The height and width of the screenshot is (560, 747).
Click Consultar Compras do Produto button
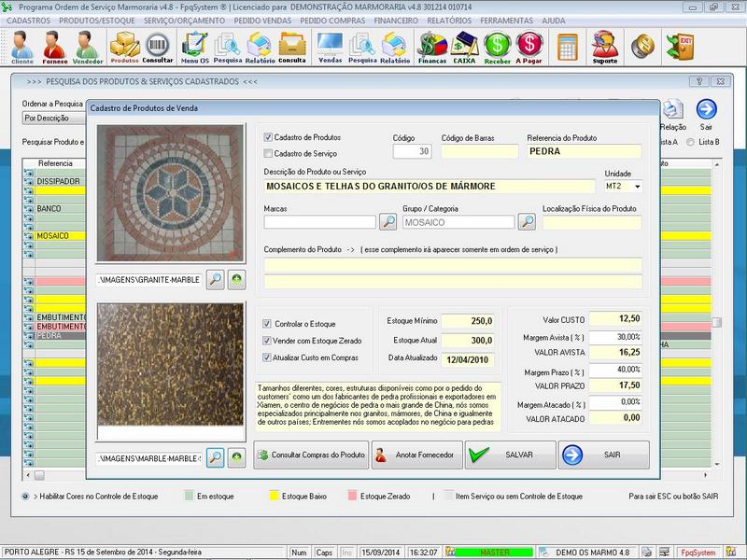[x=311, y=455]
